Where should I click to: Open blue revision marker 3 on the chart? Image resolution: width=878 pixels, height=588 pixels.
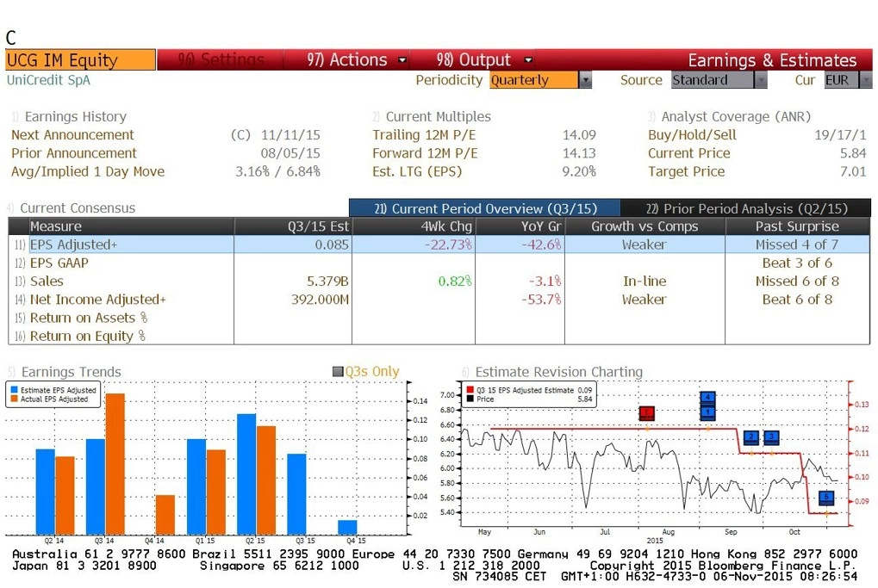click(772, 437)
